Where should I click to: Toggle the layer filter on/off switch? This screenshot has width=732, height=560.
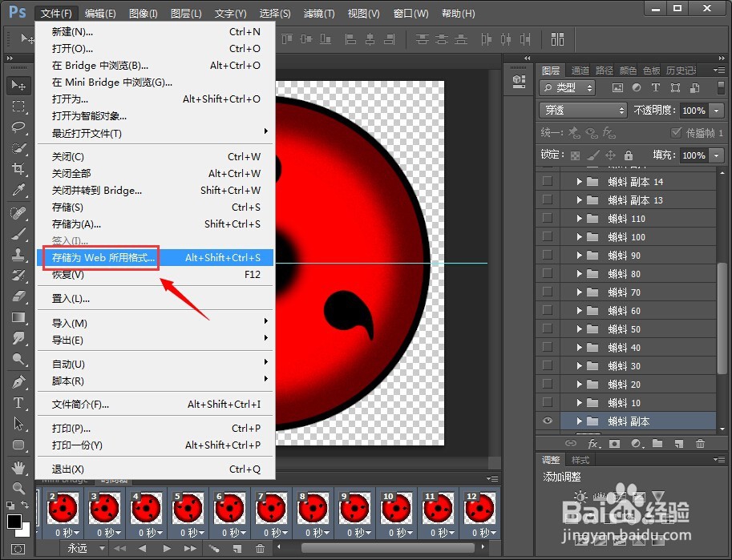point(720,87)
